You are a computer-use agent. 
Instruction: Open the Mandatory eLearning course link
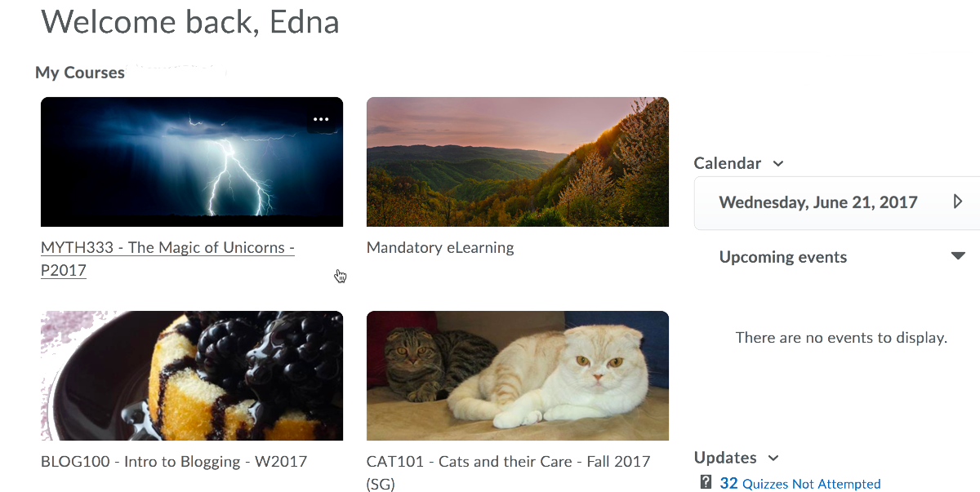coord(440,247)
